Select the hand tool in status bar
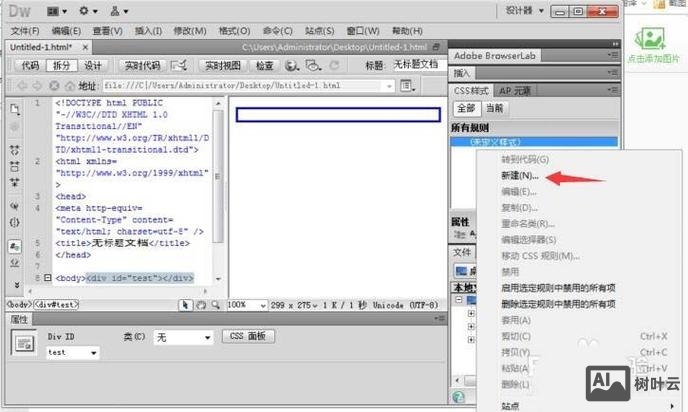Viewport: 688px width, 412px height. click(201, 305)
